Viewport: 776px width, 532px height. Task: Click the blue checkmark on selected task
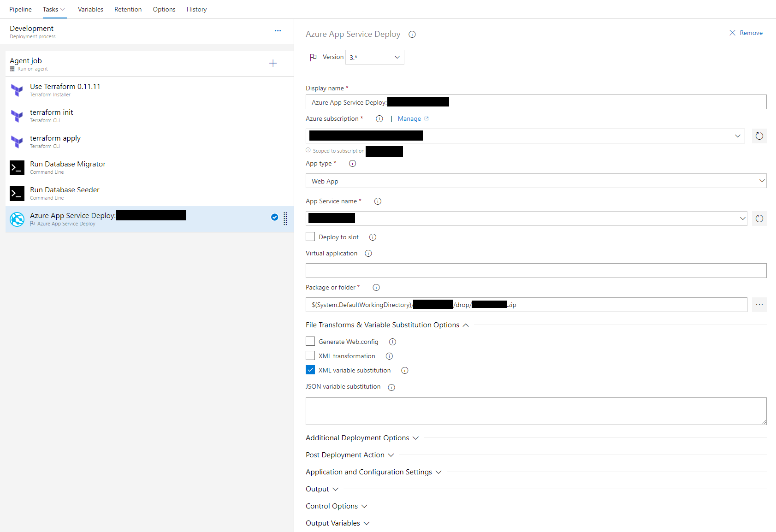[x=274, y=217]
